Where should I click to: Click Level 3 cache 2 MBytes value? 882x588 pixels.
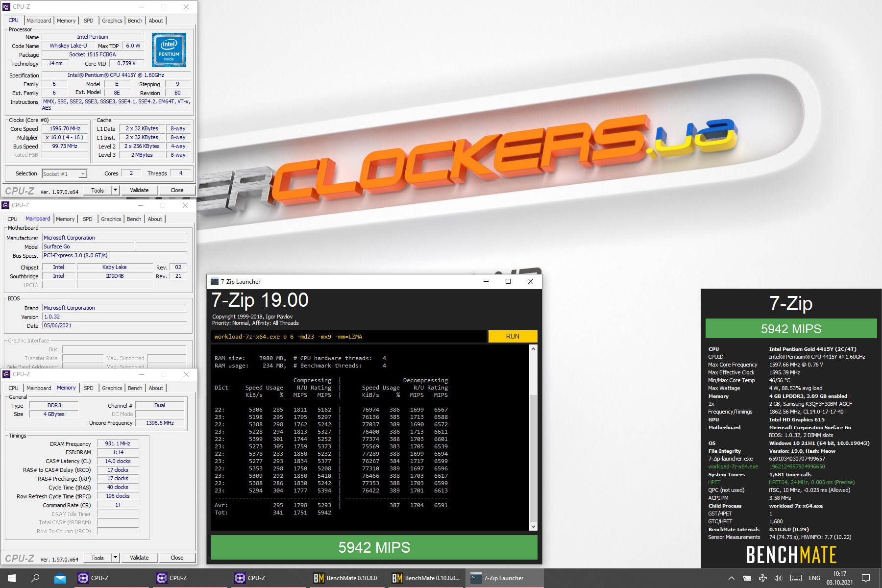[x=142, y=155]
